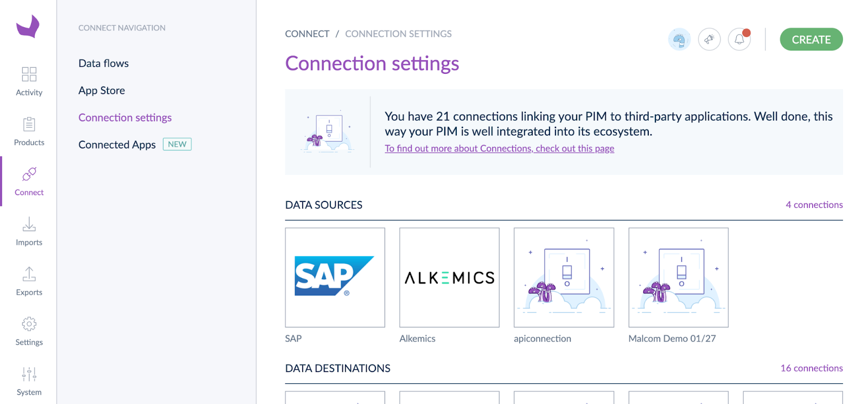Click the user avatar icon
The width and height of the screenshot is (868, 404).
679,40
